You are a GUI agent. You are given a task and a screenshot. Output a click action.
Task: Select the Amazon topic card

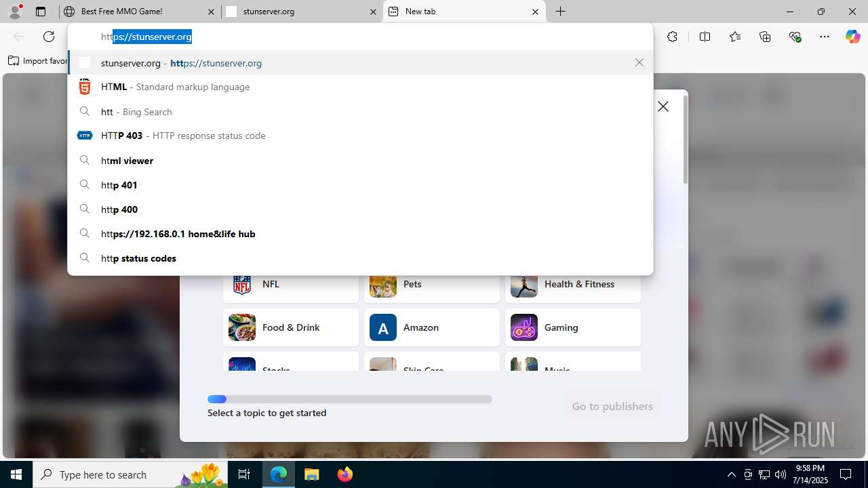432,327
